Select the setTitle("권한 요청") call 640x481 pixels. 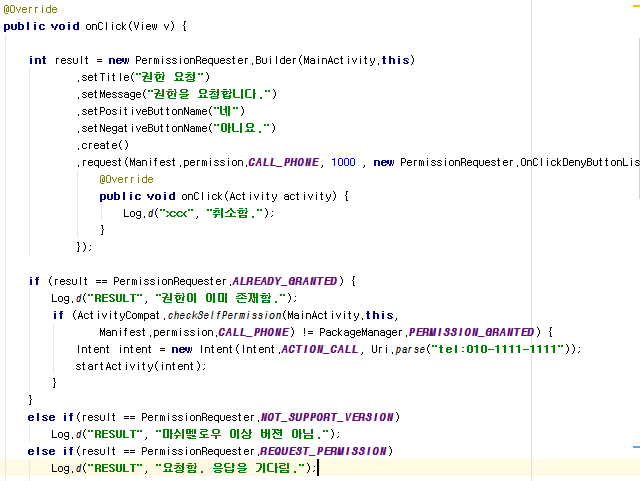point(143,77)
